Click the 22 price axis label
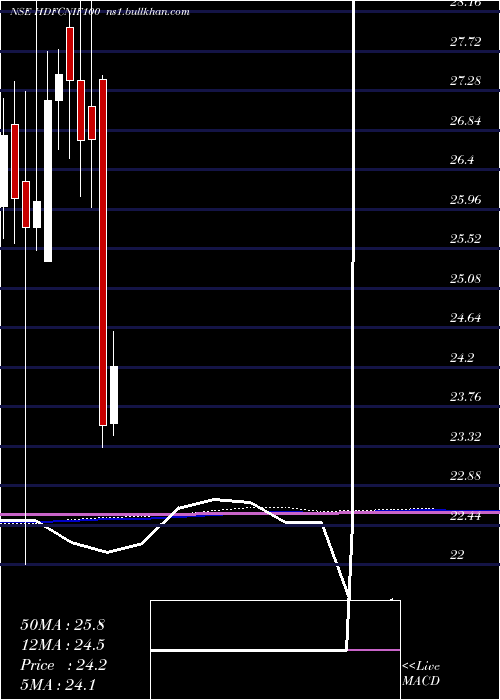 pyautogui.click(x=457, y=554)
